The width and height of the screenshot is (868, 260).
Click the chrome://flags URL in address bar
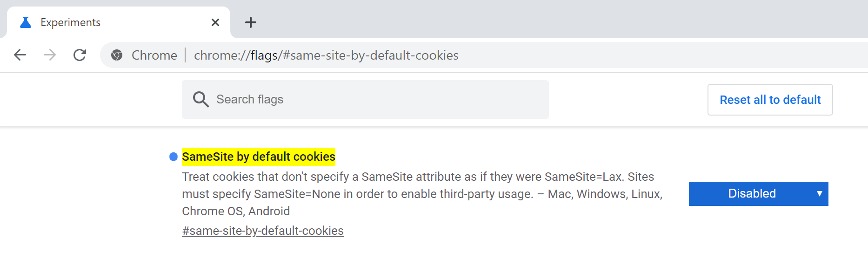tap(326, 55)
